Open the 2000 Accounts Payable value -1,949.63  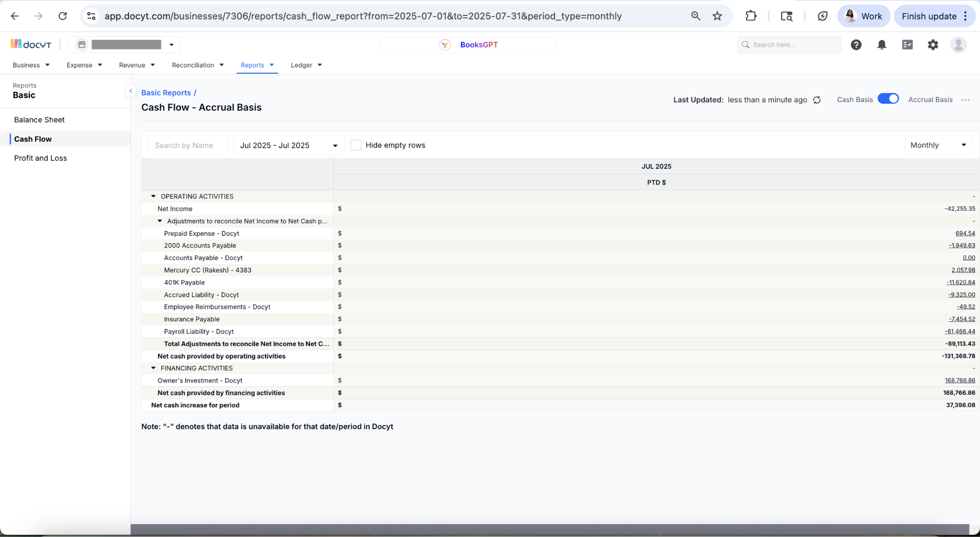[x=962, y=246]
